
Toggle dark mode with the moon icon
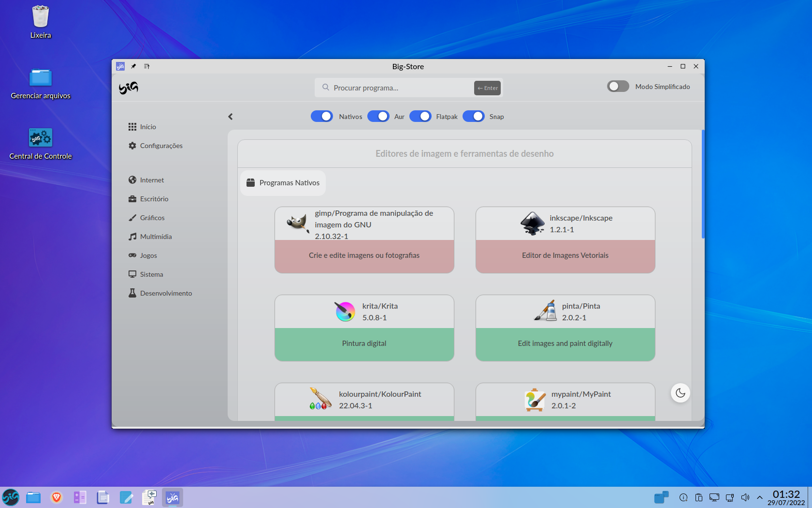tap(680, 393)
